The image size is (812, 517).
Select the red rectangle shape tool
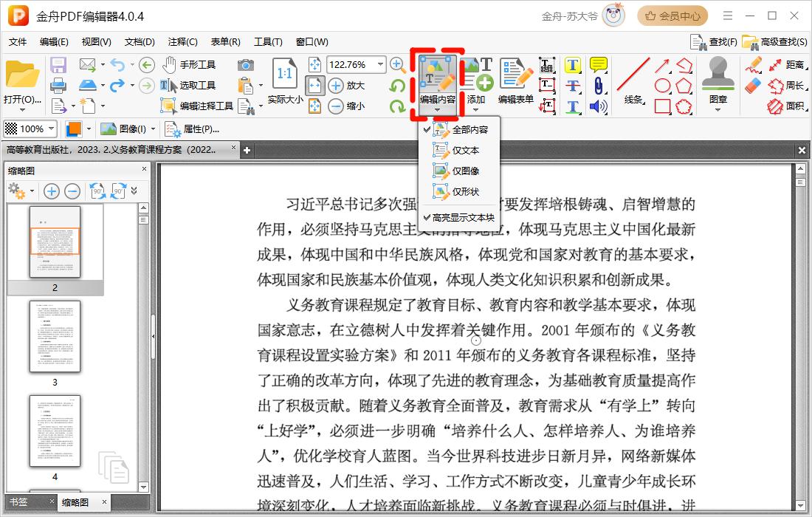pos(662,106)
